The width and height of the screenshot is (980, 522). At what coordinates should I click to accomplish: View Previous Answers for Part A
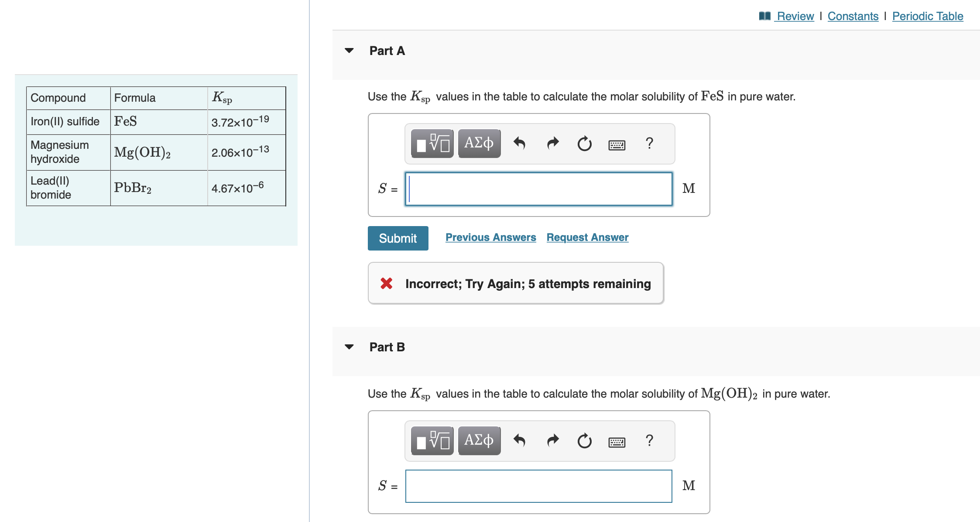pos(490,237)
